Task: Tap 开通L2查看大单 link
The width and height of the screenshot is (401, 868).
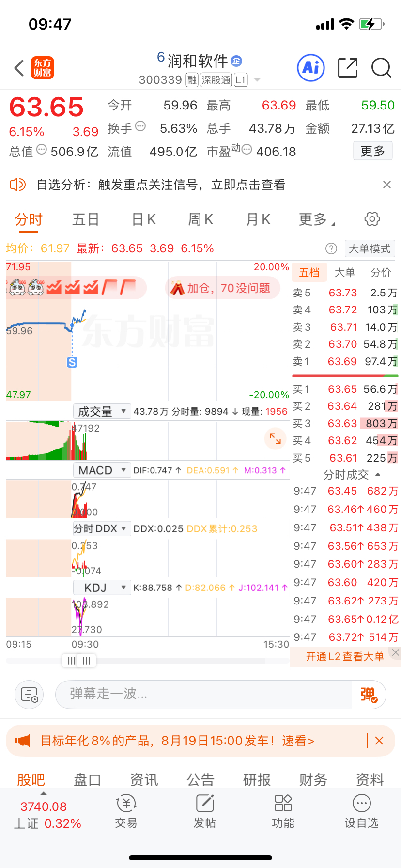Action: [345, 657]
